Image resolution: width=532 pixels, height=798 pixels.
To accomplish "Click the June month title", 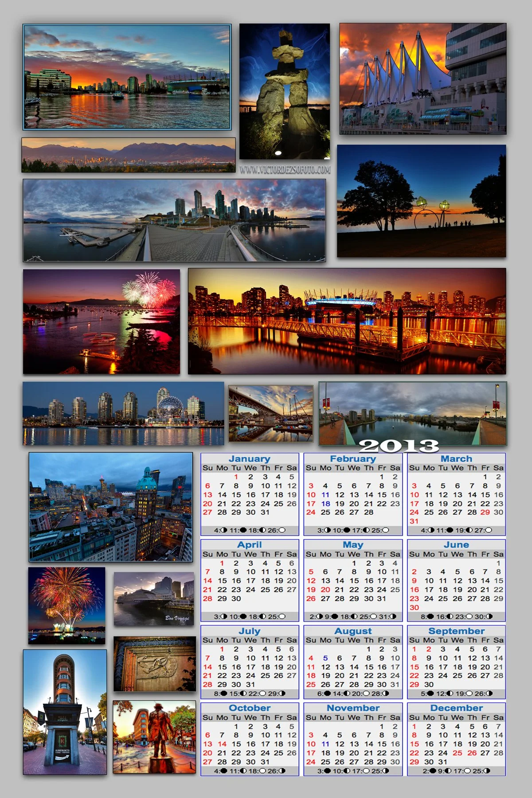I will pyautogui.click(x=457, y=545).
